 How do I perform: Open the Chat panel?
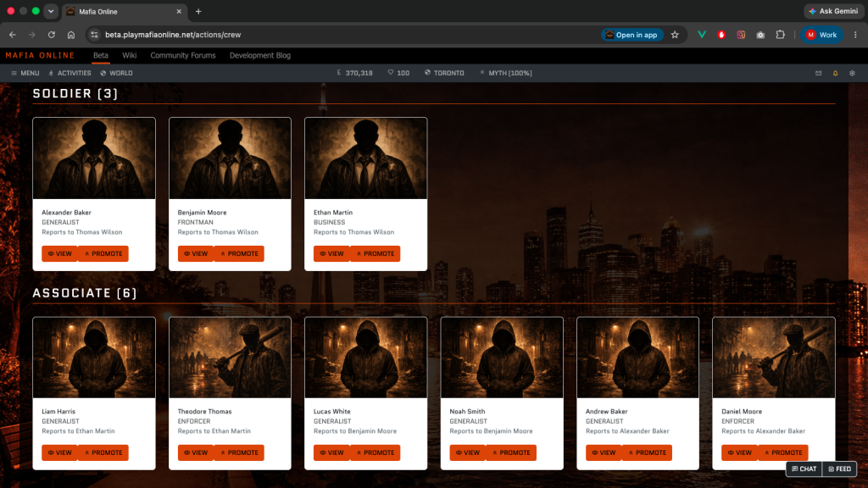tap(804, 469)
